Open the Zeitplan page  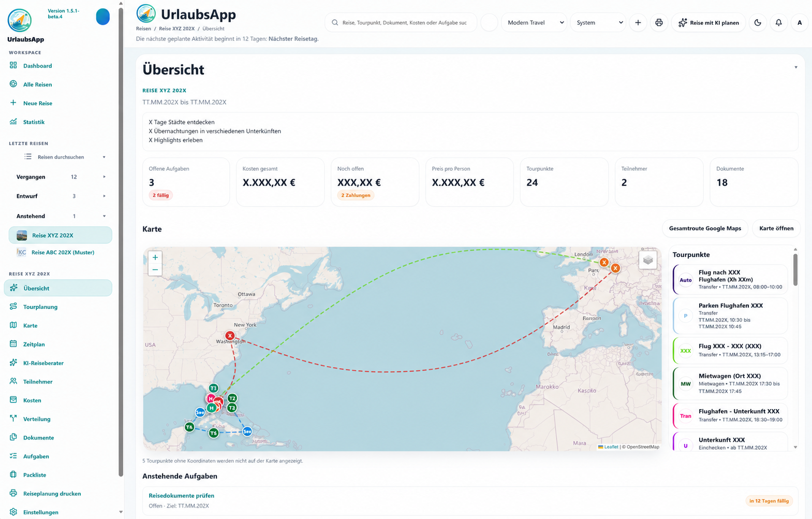pos(58,344)
